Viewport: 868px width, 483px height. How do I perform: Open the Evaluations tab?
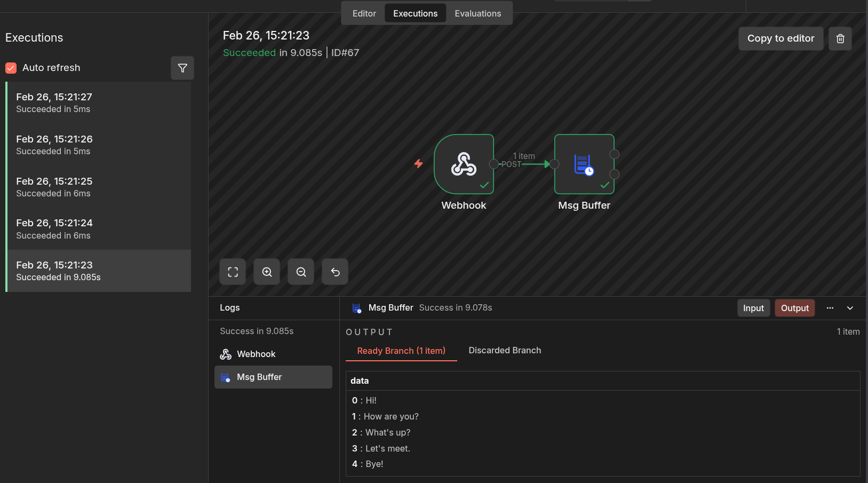pos(478,13)
